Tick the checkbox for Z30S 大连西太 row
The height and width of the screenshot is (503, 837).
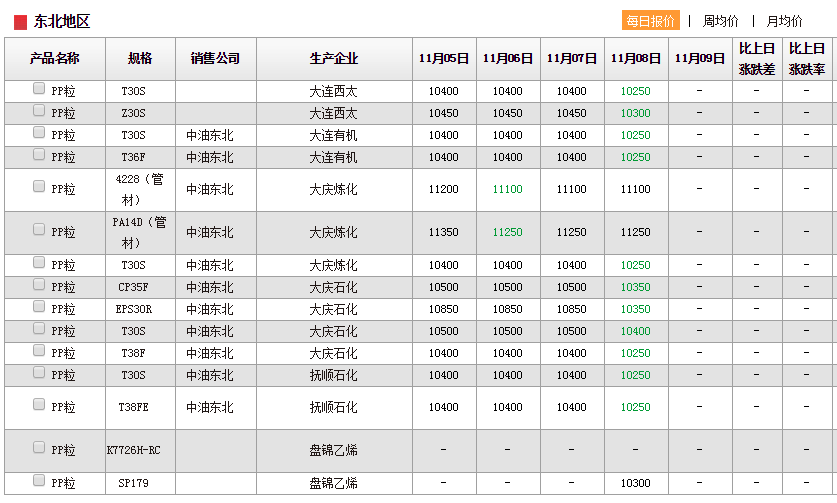(38, 110)
